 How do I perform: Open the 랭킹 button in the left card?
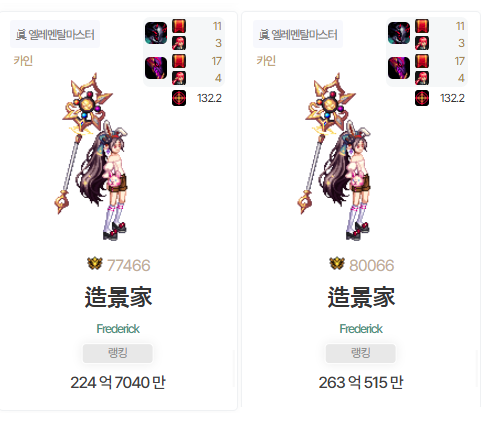click(x=118, y=353)
